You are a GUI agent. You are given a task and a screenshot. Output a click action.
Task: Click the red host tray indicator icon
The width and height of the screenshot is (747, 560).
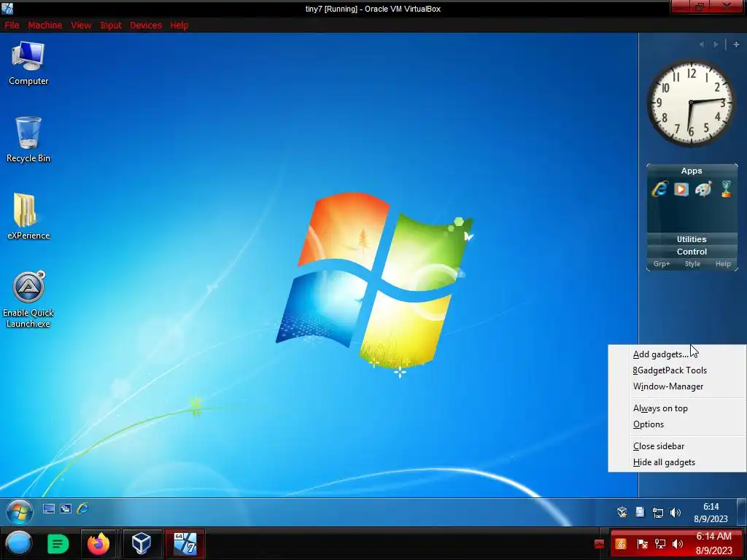[x=600, y=544]
